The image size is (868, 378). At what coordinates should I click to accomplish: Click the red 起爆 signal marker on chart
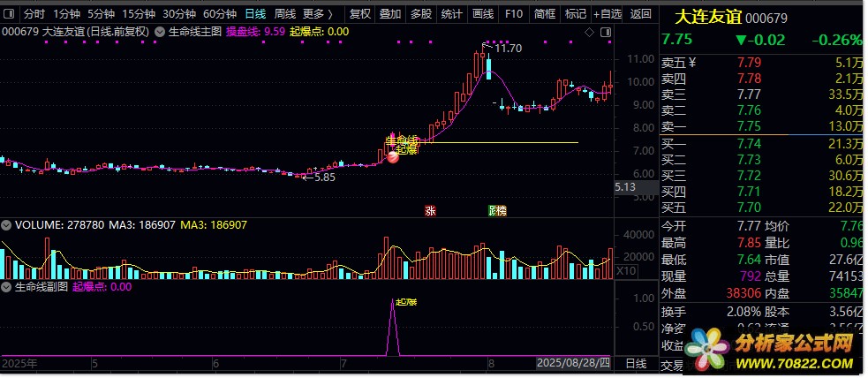(394, 156)
